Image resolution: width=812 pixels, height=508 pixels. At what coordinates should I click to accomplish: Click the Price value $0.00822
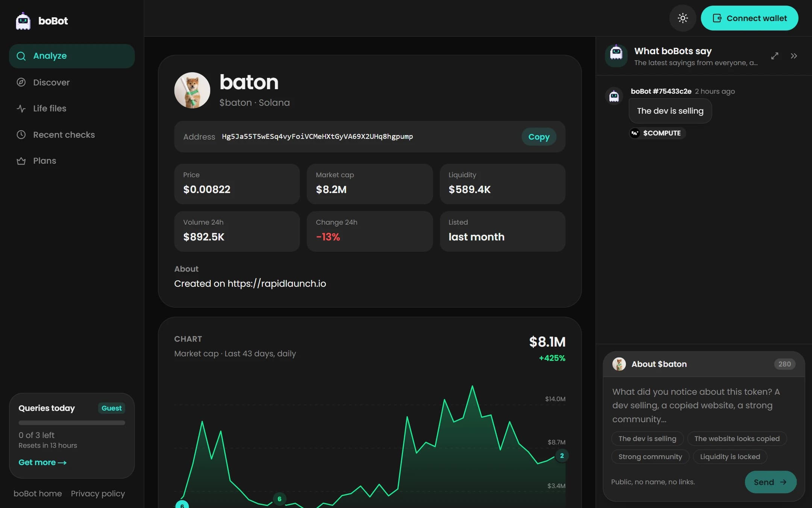click(x=207, y=189)
